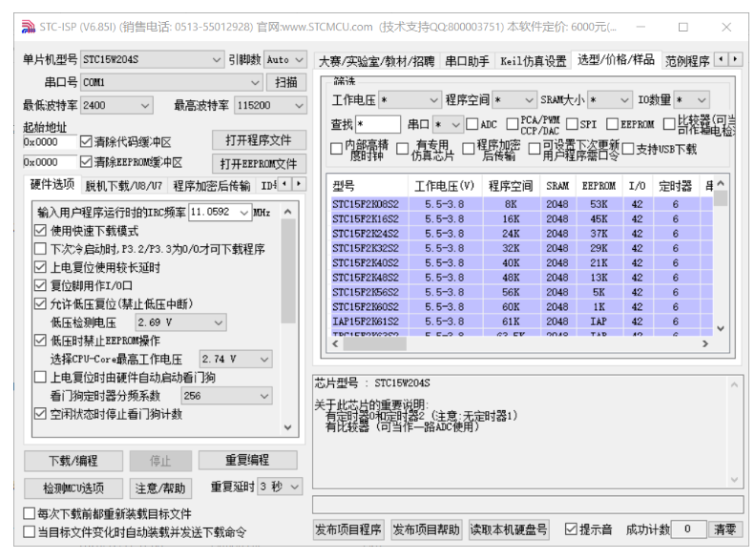Click 打开EEPROM文件 button
The image size is (756, 559).
[259, 164]
